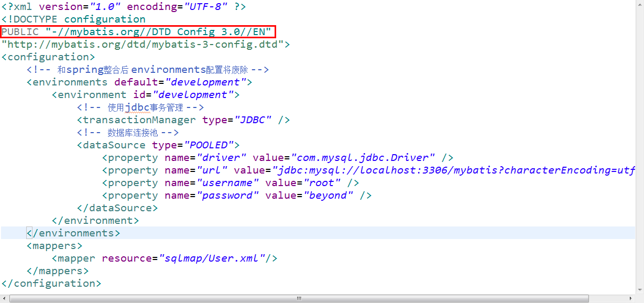Click the property name="url" line

tap(368, 170)
